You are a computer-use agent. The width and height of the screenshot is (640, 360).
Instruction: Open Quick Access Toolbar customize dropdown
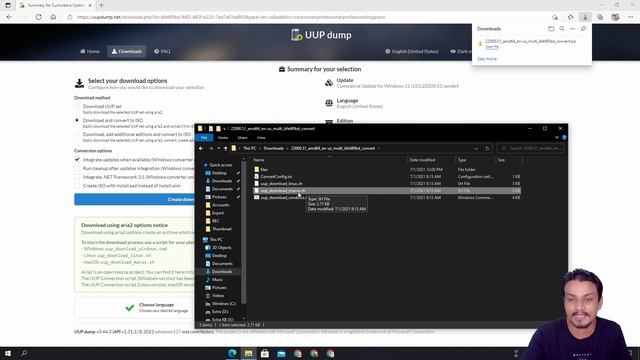tap(224, 129)
